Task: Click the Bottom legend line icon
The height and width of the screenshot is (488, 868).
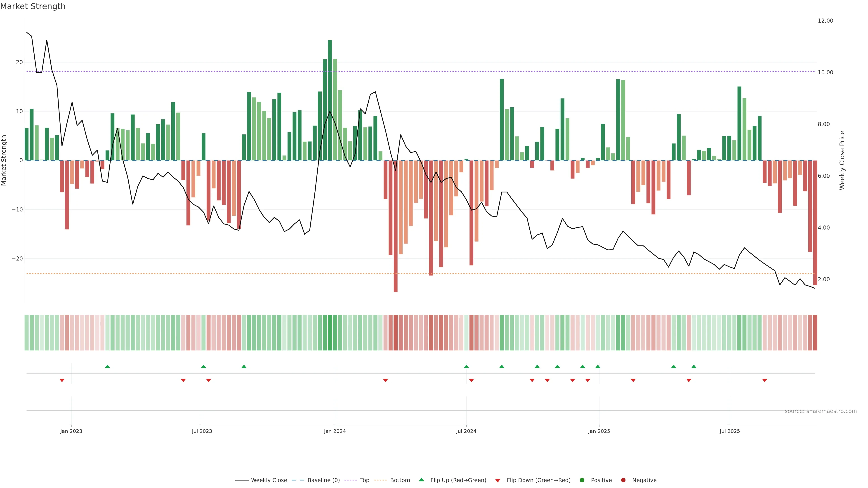Action: pyautogui.click(x=380, y=480)
